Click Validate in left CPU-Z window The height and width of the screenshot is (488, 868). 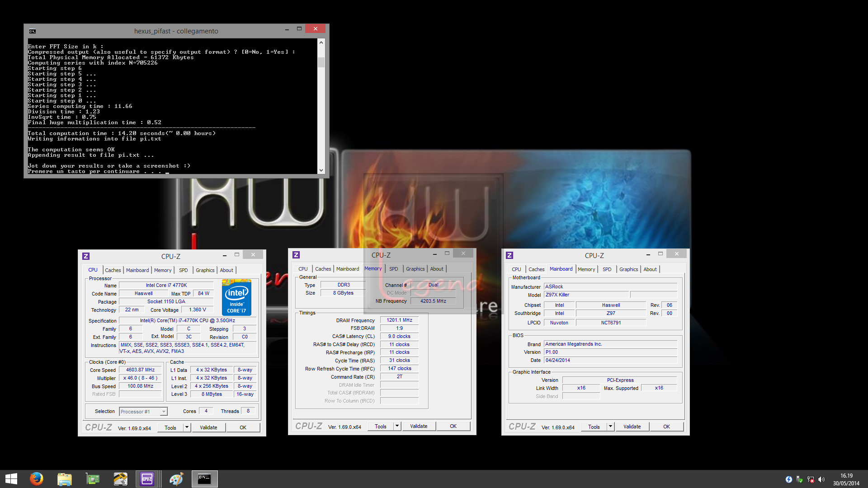coord(208,427)
